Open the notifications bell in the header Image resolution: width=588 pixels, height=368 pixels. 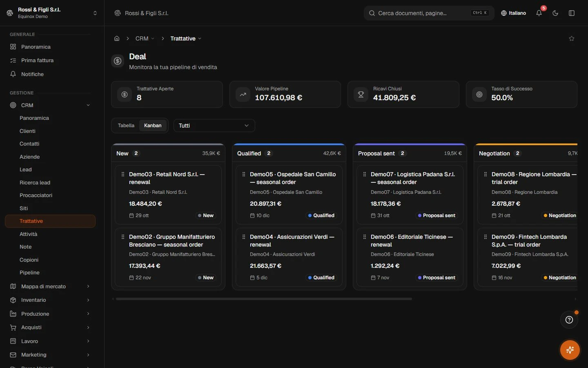pyautogui.click(x=539, y=13)
